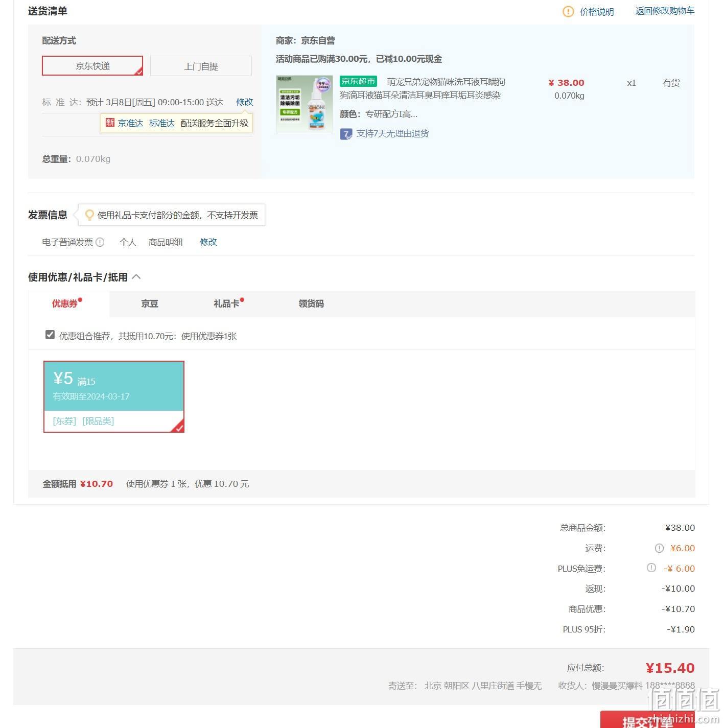Click the [限品类] coupon tag
This screenshot has width=724, height=728.
(x=98, y=421)
